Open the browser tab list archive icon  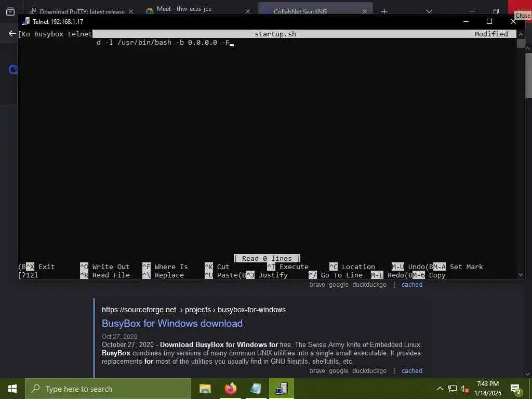10,11
